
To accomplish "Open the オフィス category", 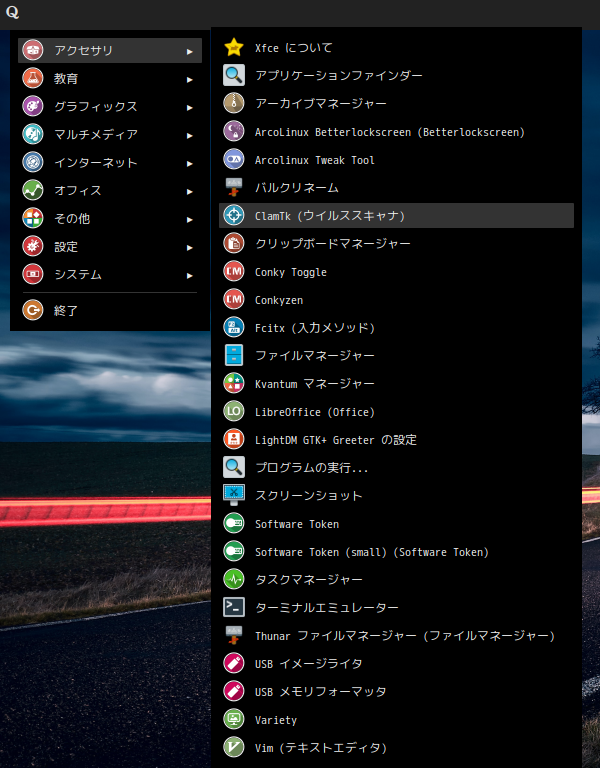I will click(x=110, y=190).
